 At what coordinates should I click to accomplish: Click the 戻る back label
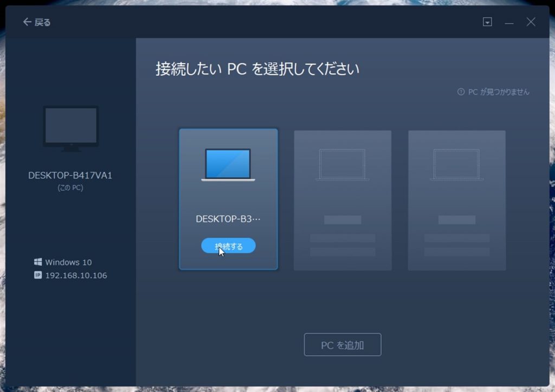point(43,22)
